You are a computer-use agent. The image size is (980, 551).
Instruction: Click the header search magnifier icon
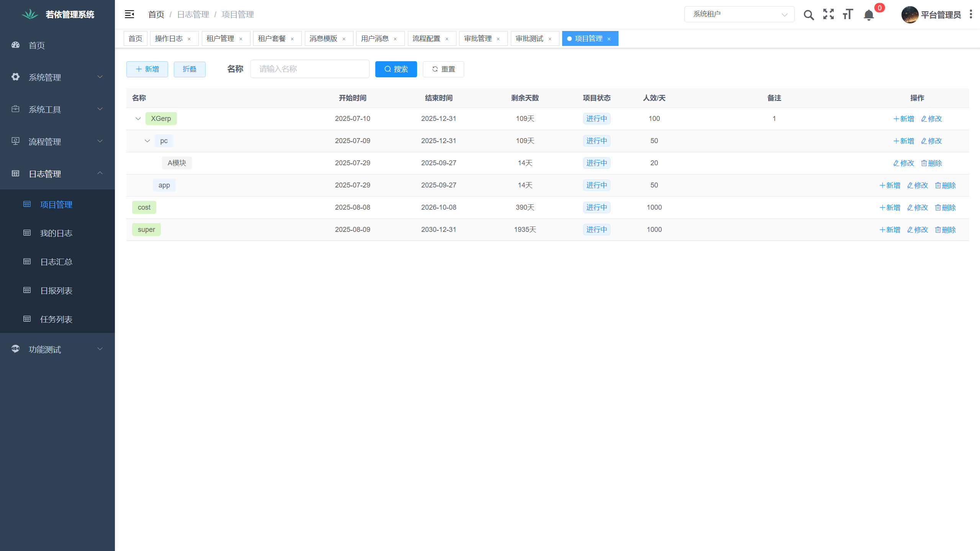point(808,15)
